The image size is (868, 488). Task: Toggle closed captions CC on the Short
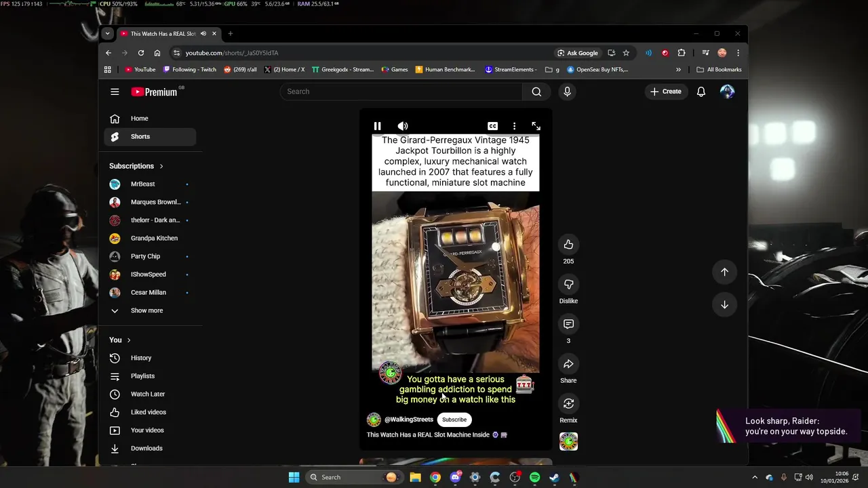pyautogui.click(x=493, y=126)
